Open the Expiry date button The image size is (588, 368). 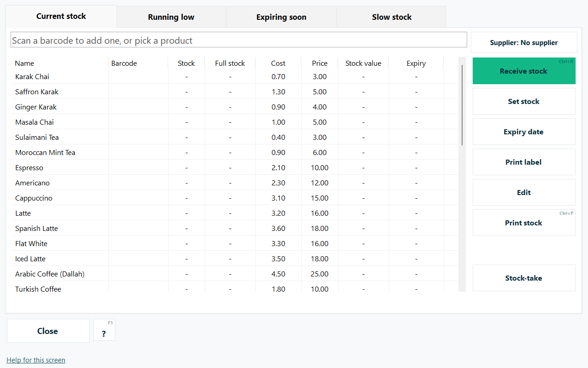tap(524, 132)
